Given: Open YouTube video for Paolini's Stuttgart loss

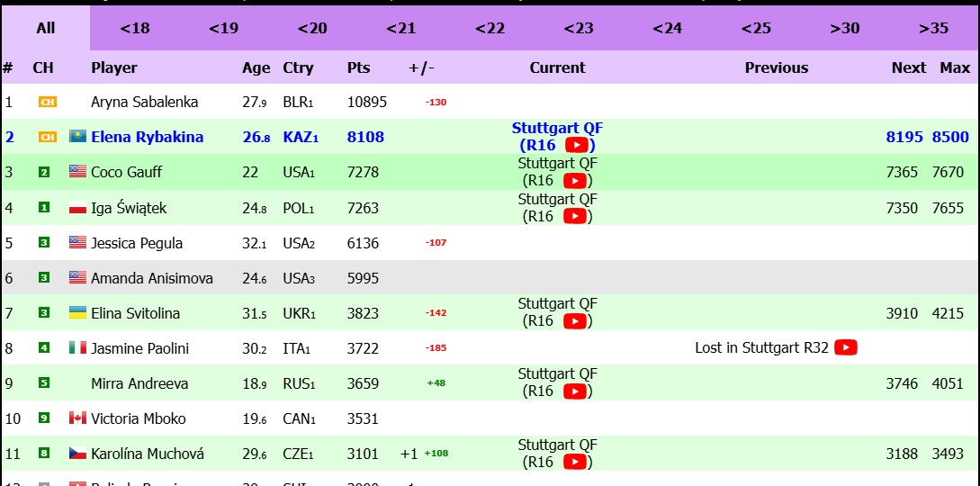Looking at the screenshot, I should click(x=845, y=347).
